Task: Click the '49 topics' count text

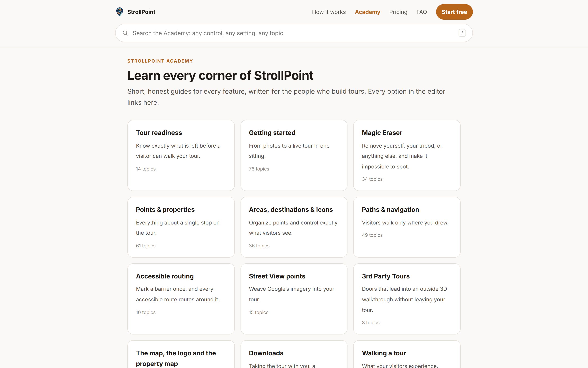Action: 372,235
